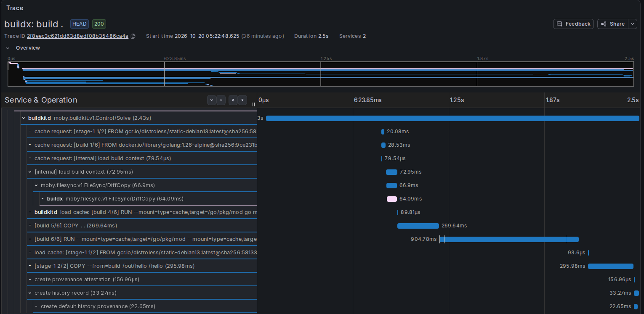
Task: Open the trace ID link 2f8eec3c621dd…
Action: click(77, 36)
